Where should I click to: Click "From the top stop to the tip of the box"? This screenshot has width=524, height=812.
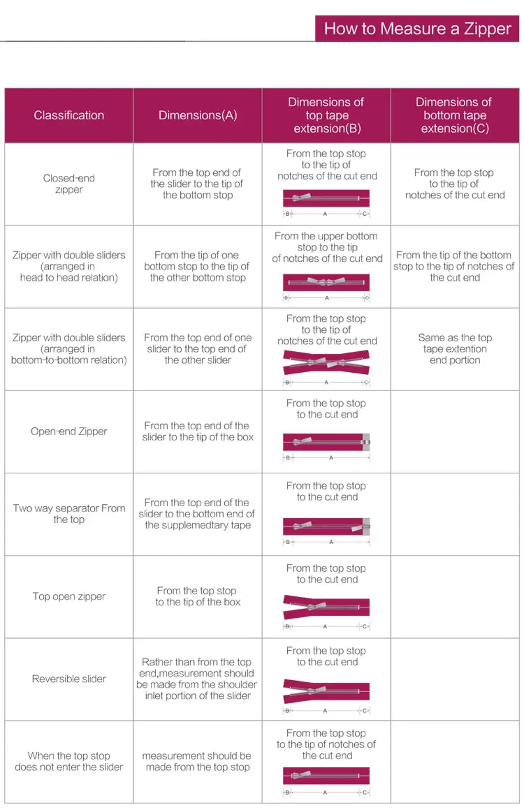[x=198, y=596]
